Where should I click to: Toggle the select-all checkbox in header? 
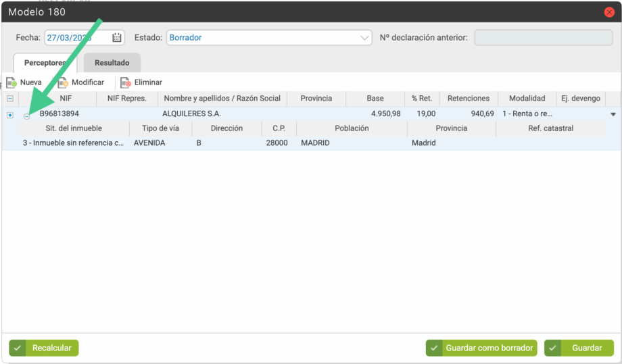pos(10,99)
